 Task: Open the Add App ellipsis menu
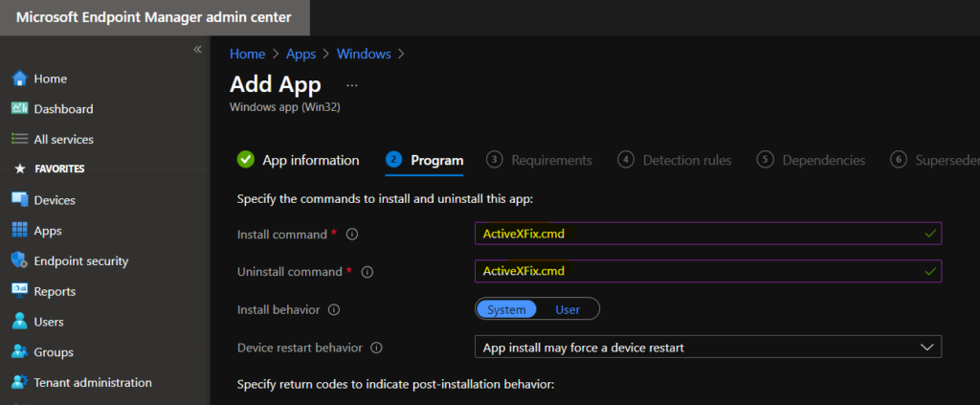[x=352, y=85]
